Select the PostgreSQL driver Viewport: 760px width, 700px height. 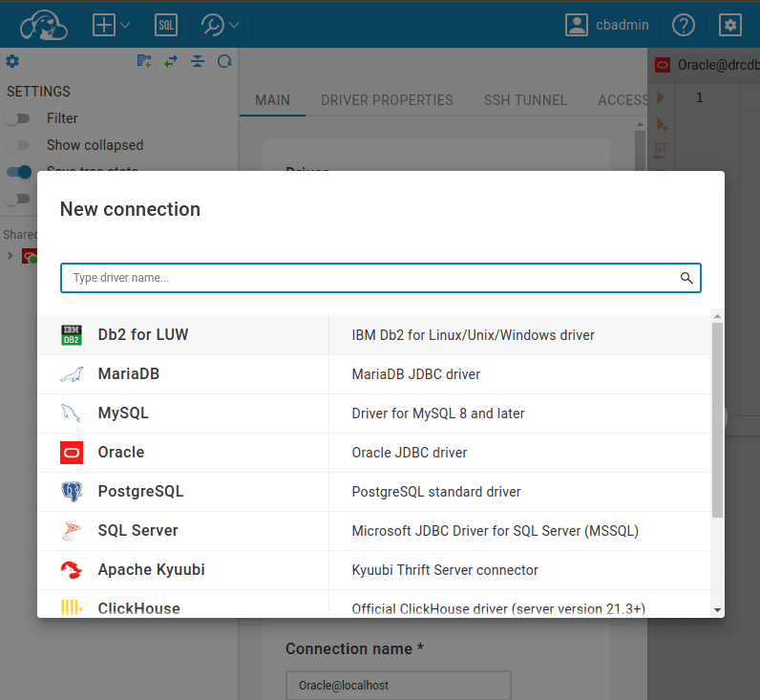[x=373, y=492]
